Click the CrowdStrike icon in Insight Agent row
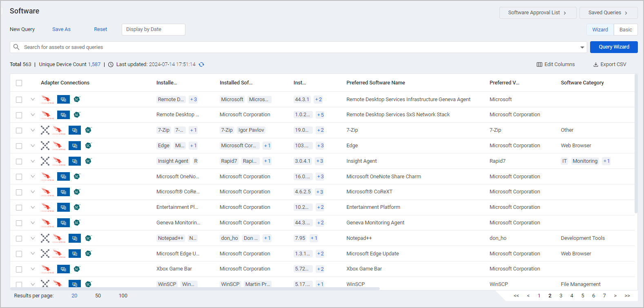Image resolution: width=644 pixels, height=308 pixels. [59, 161]
